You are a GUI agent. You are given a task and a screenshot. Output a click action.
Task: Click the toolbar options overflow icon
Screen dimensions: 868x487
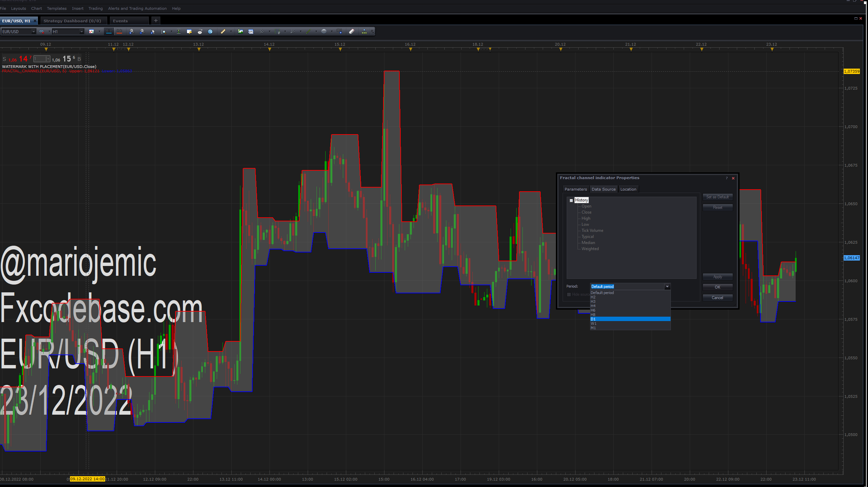[372, 31]
